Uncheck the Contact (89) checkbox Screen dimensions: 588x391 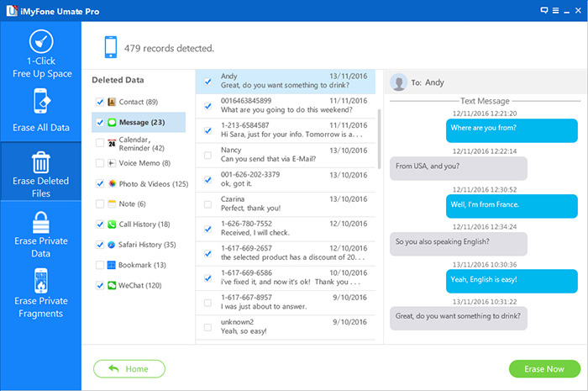coord(100,102)
